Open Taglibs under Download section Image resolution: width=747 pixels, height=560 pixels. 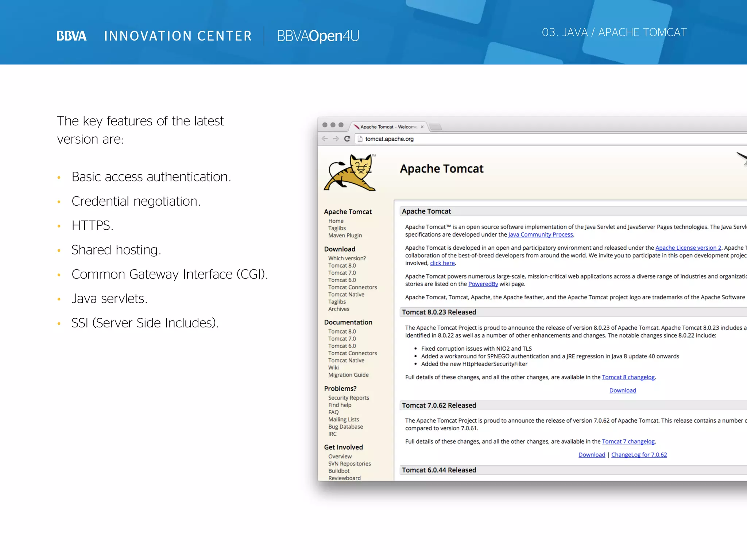pyautogui.click(x=337, y=302)
